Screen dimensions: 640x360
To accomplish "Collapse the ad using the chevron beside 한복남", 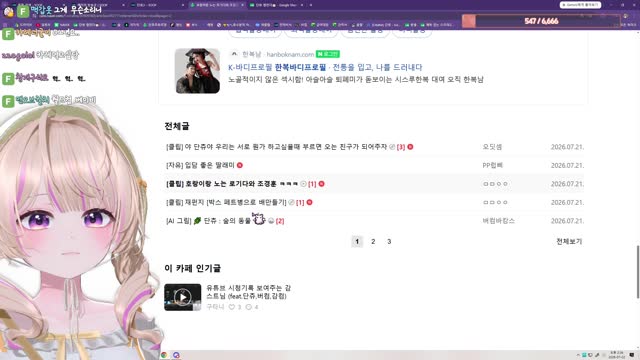I will pos(234,54).
